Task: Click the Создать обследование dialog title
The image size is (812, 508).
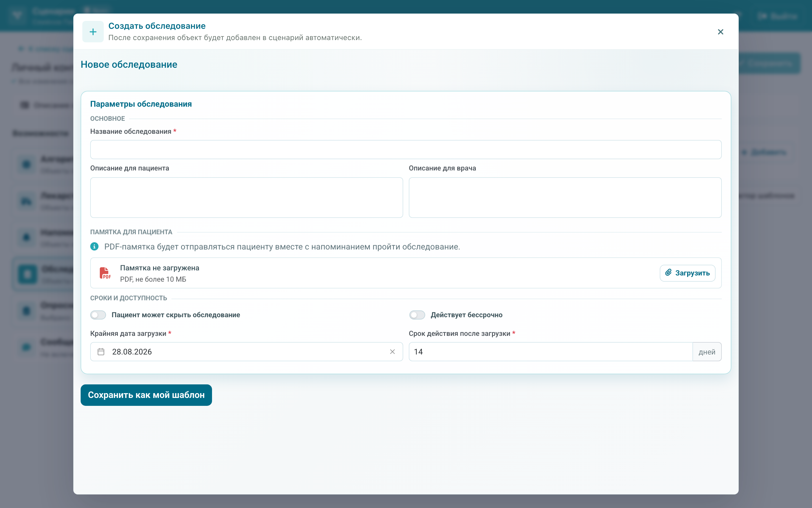Action: [157, 26]
